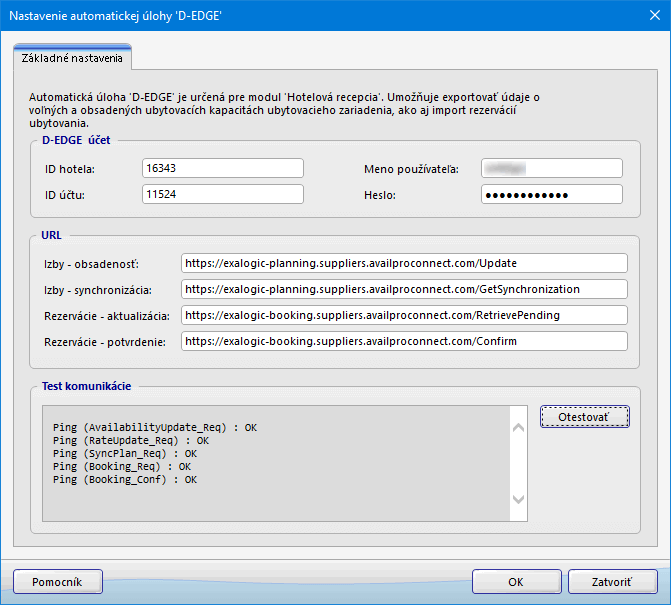671x605 pixels.
Task: Focus the ID účtu field
Action: (x=222, y=194)
